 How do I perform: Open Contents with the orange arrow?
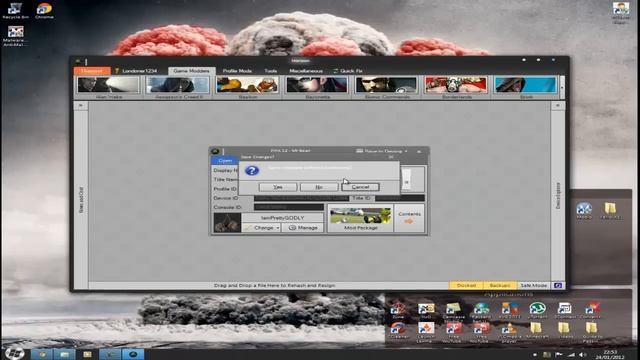pyautogui.click(x=409, y=218)
